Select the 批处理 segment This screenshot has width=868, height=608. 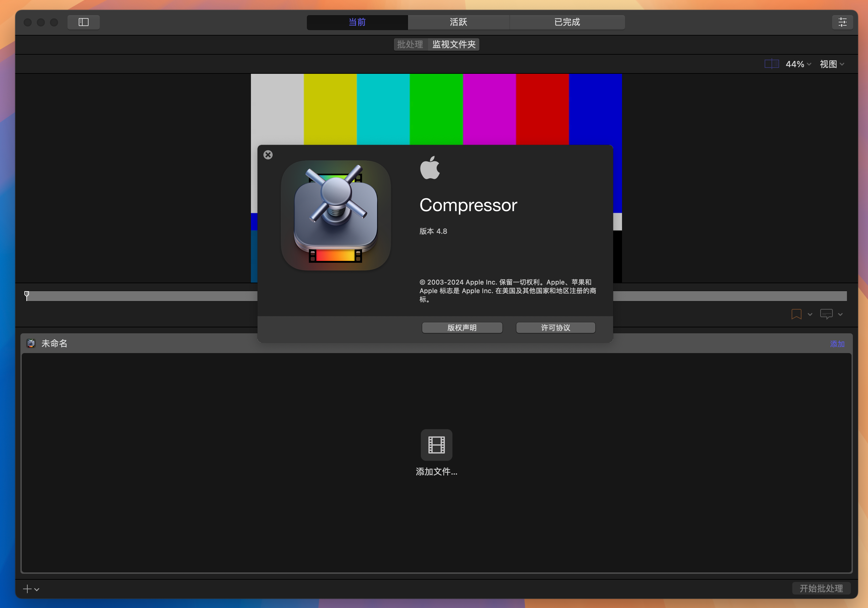coord(410,44)
